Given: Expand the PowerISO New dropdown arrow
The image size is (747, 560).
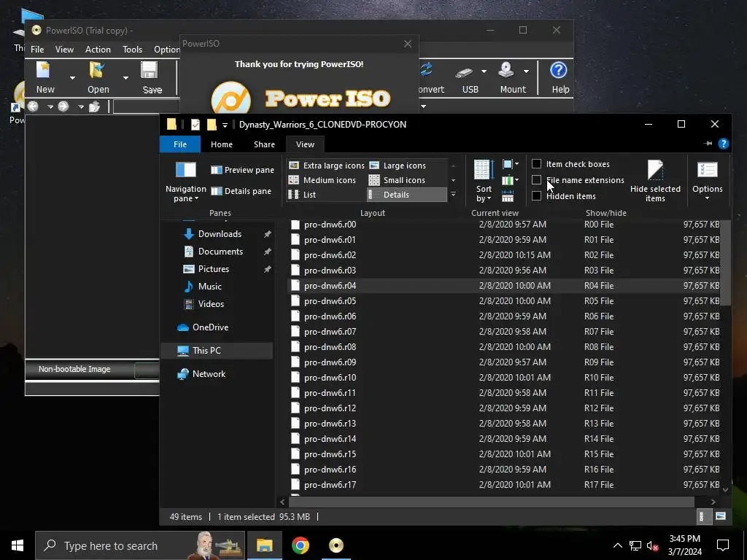Looking at the screenshot, I should click(x=72, y=77).
